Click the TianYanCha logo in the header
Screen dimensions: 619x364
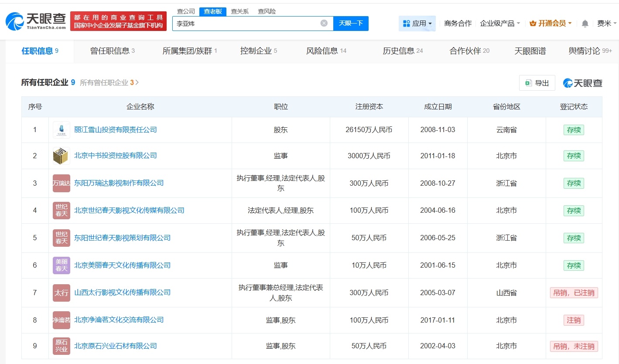point(36,20)
